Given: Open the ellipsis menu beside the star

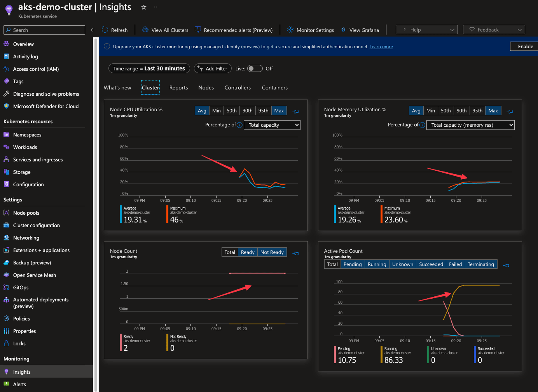Looking at the screenshot, I should [156, 7].
